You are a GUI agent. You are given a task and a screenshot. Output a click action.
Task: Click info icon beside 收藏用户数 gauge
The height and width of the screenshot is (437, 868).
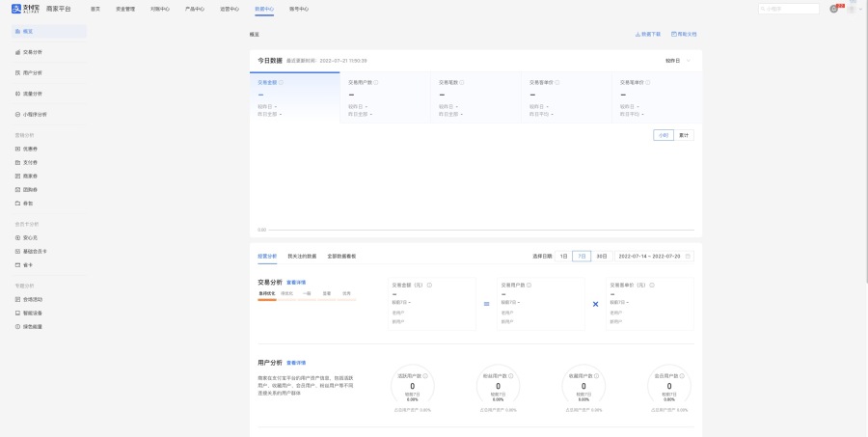[x=597, y=375]
